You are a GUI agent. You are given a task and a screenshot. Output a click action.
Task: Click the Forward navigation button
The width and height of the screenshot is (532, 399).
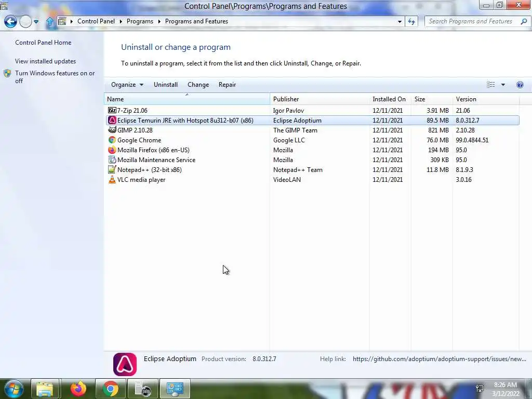click(25, 22)
